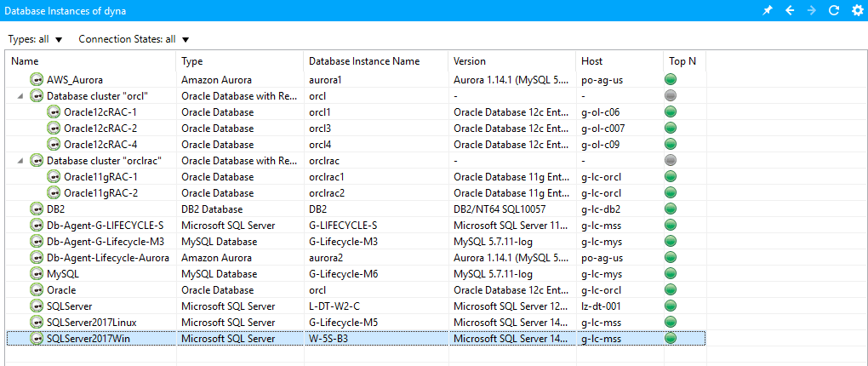868x366 pixels.
Task: Click the Oracle11gRAC-1 agent icon
Action: pos(54,177)
